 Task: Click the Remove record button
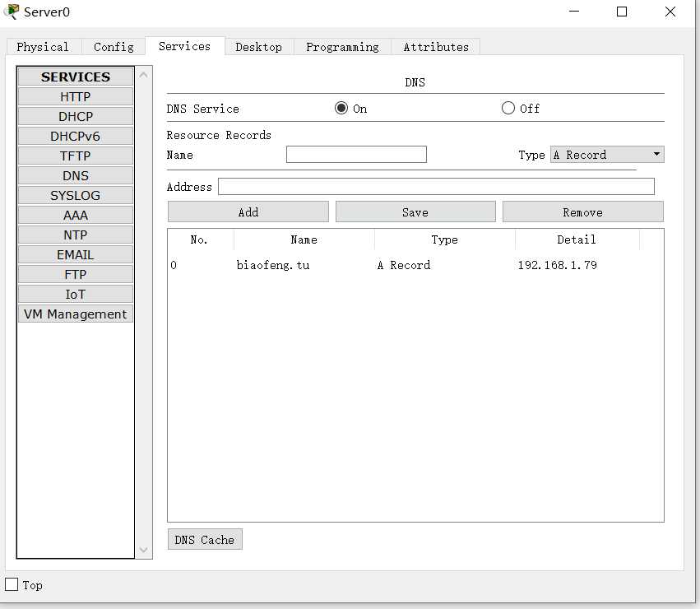click(582, 212)
